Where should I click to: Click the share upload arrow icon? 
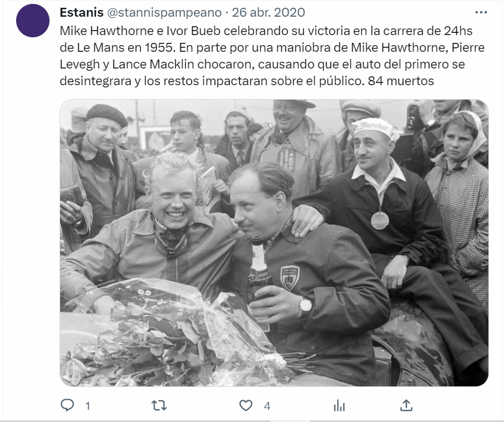[x=406, y=405]
